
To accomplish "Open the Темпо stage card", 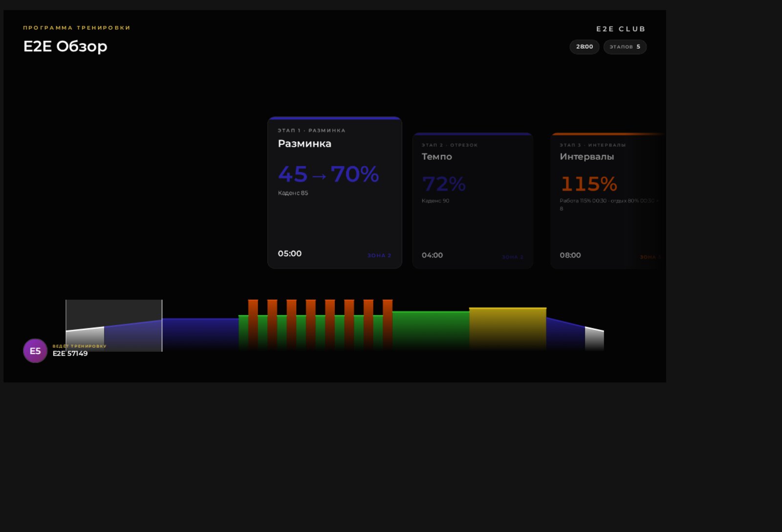I will (473, 200).
